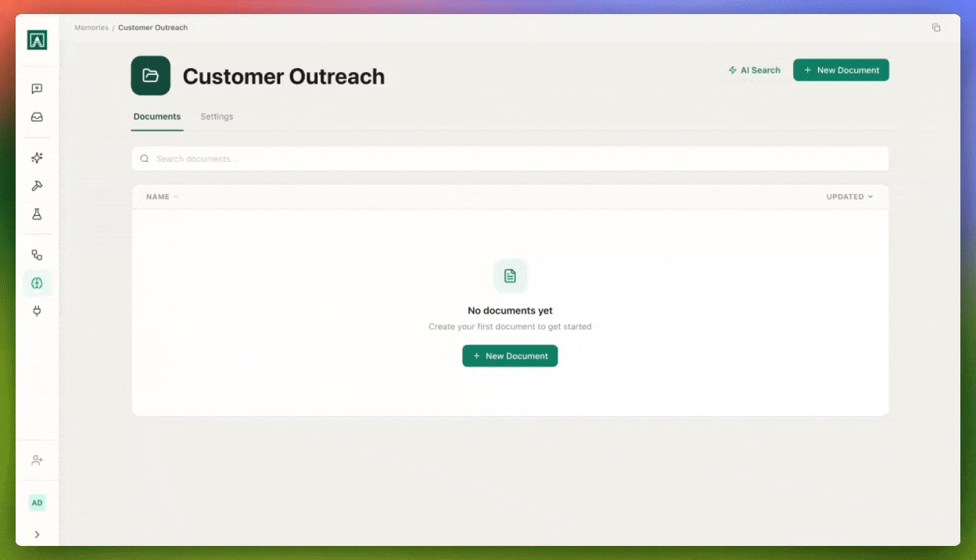The image size is (976, 560).
Task: Open the hammer tools icon
Action: 37,186
